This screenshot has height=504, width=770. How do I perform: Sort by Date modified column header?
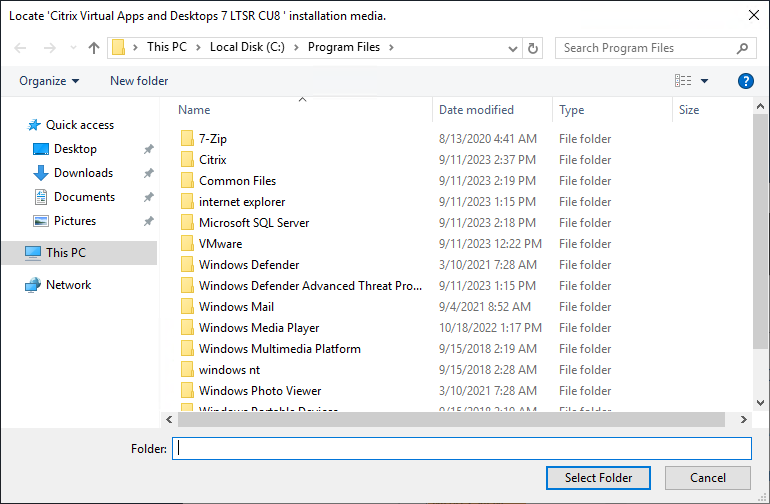coord(476,110)
